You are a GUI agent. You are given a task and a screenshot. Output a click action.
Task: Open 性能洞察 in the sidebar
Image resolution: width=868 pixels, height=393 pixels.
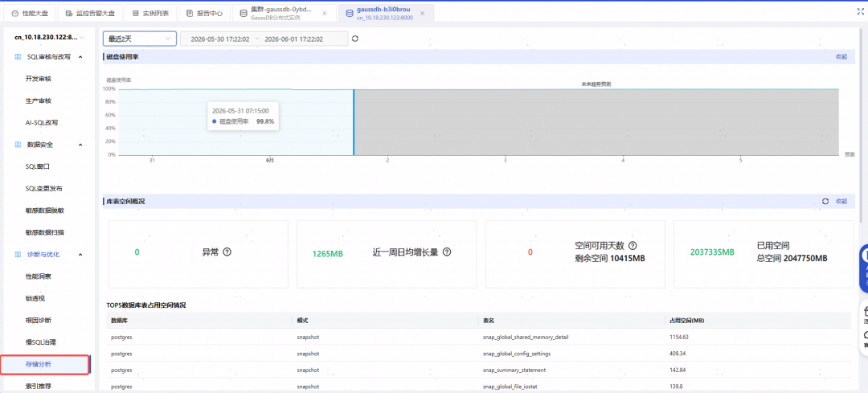point(39,276)
